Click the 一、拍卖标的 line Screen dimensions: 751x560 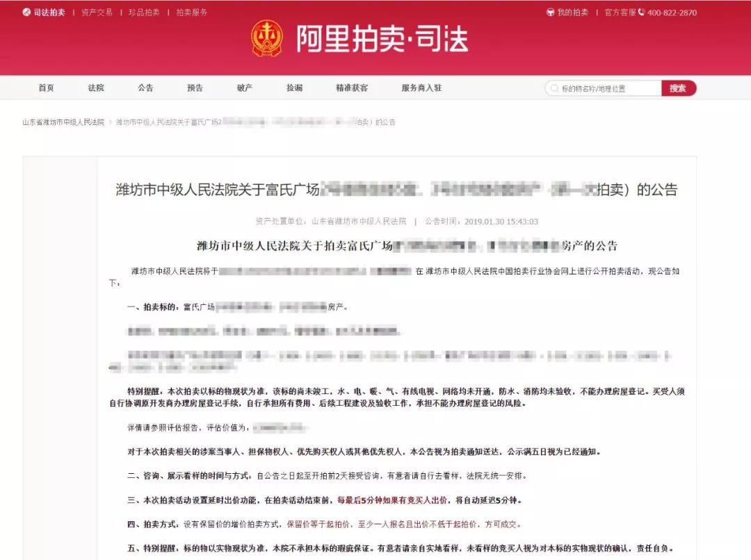pyautogui.click(x=238, y=307)
